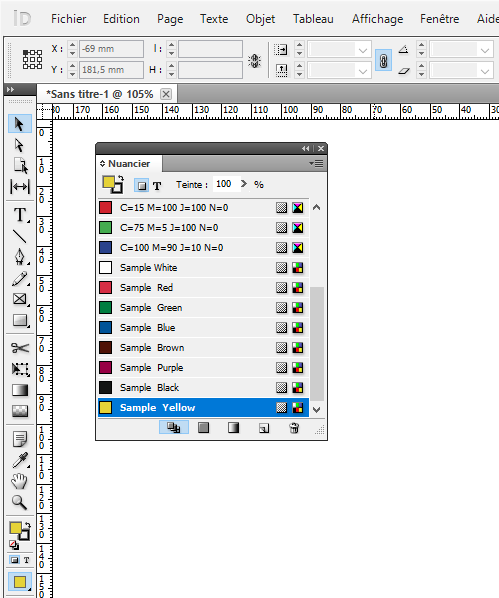The width and height of the screenshot is (499, 598).
Task: Select the Pen tool
Action: [20, 257]
